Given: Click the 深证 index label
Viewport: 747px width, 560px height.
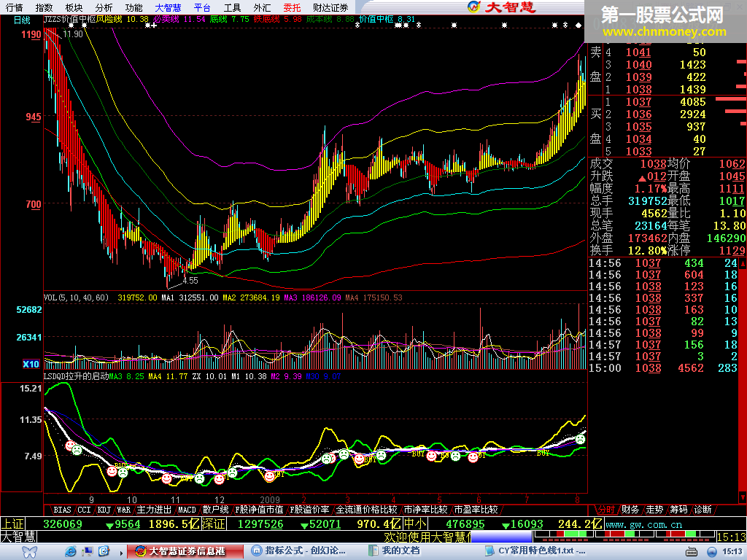Looking at the screenshot, I should (x=213, y=524).
